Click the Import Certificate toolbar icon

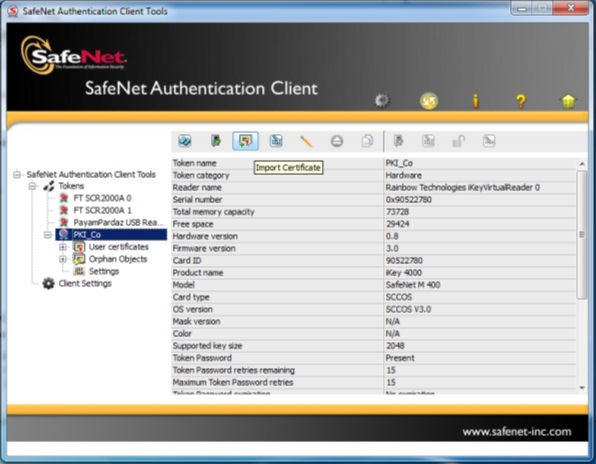[x=245, y=141]
